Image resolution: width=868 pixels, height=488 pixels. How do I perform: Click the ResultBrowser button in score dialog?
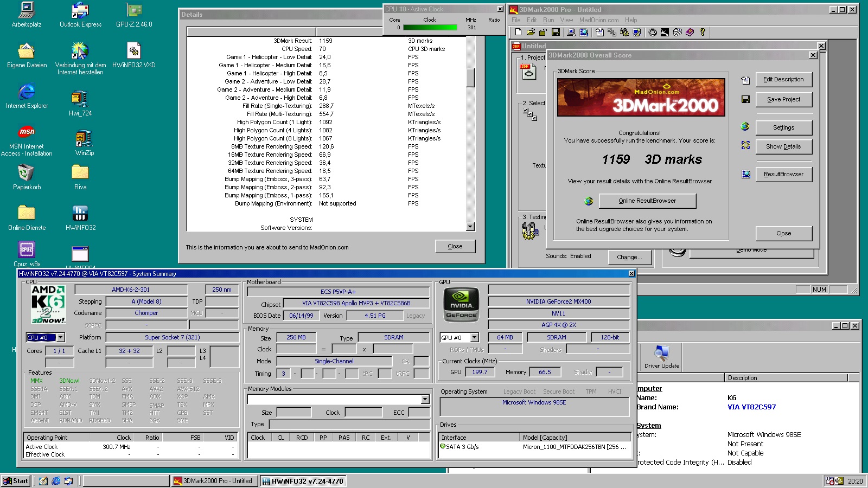(784, 174)
